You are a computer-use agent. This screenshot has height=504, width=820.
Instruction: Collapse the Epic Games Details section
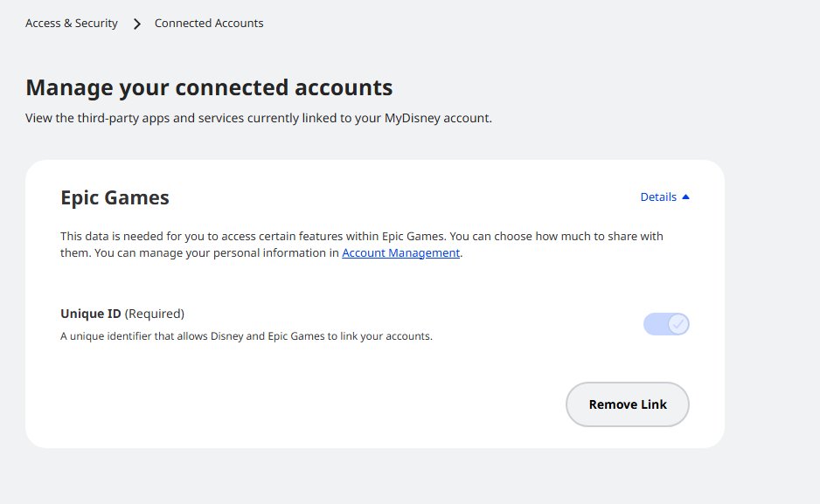click(x=664, y=197)
